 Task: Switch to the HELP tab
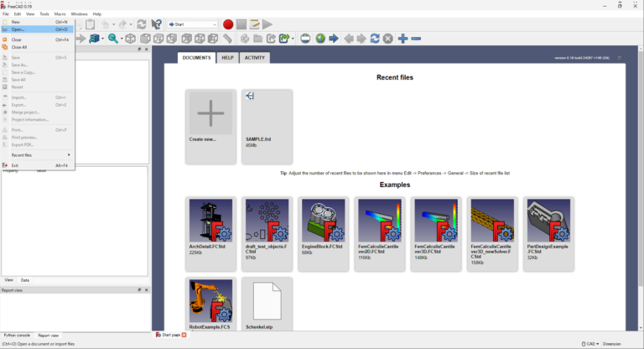[227, 58]
